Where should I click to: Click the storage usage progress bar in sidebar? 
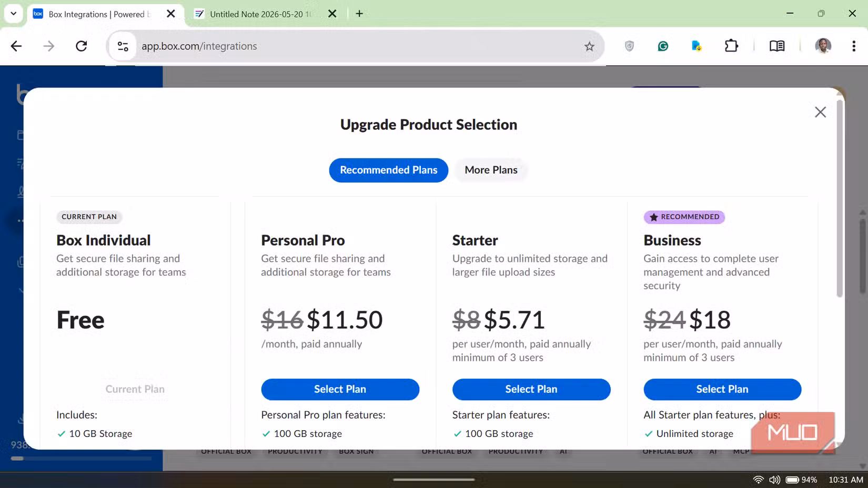tap(82, 459)
